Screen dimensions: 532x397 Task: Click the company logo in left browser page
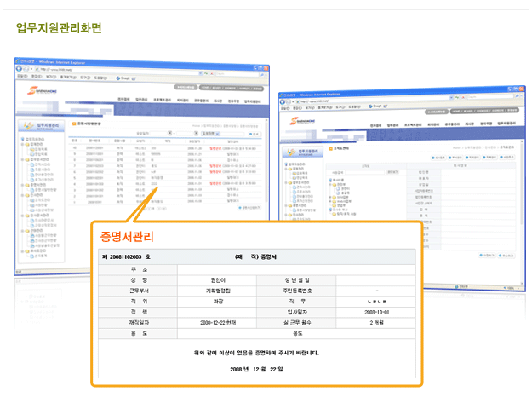tap(40, 89)
